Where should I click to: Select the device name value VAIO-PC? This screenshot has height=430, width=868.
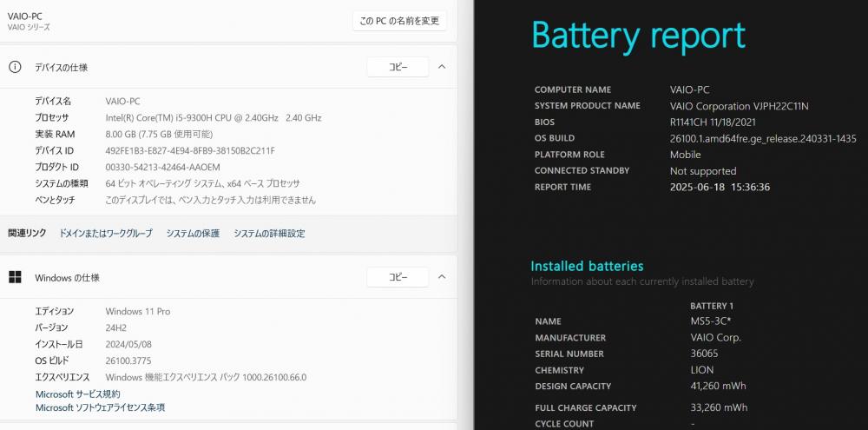click(122, 102)
